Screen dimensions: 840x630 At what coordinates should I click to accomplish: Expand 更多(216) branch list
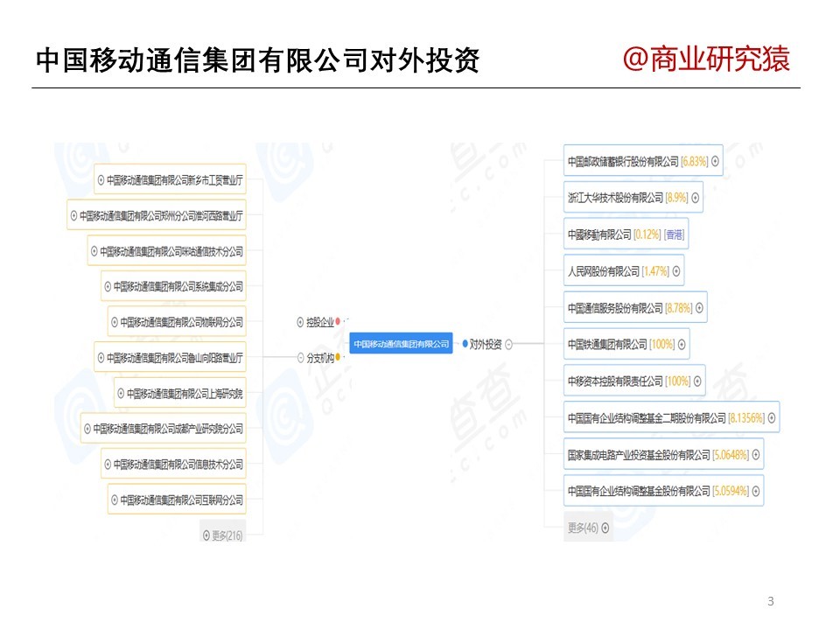pos(206,535)
